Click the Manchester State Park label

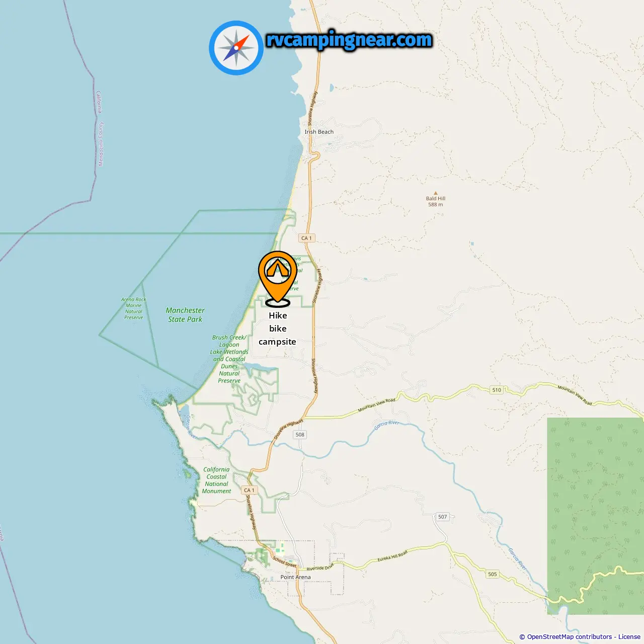185,315
